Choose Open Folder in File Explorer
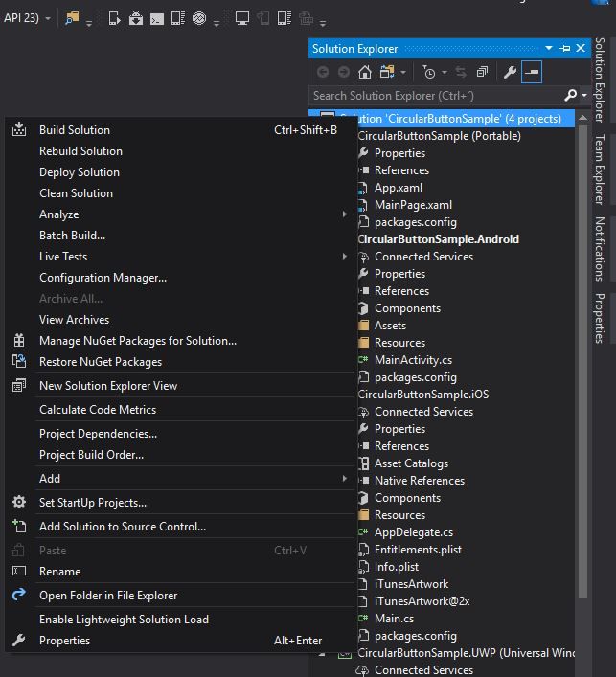The width and height of the screenshot is (616, 677). coord(180,596)
